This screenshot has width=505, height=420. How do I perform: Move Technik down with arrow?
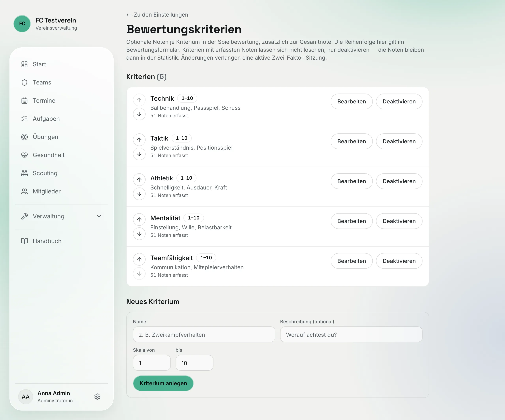coord(139,114)
